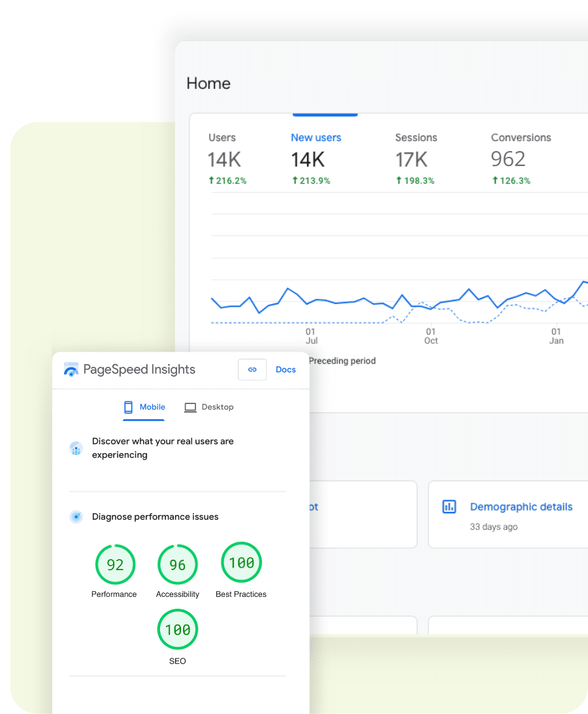Click the copy link icon button
588x714 pixels.
(252, 370)
